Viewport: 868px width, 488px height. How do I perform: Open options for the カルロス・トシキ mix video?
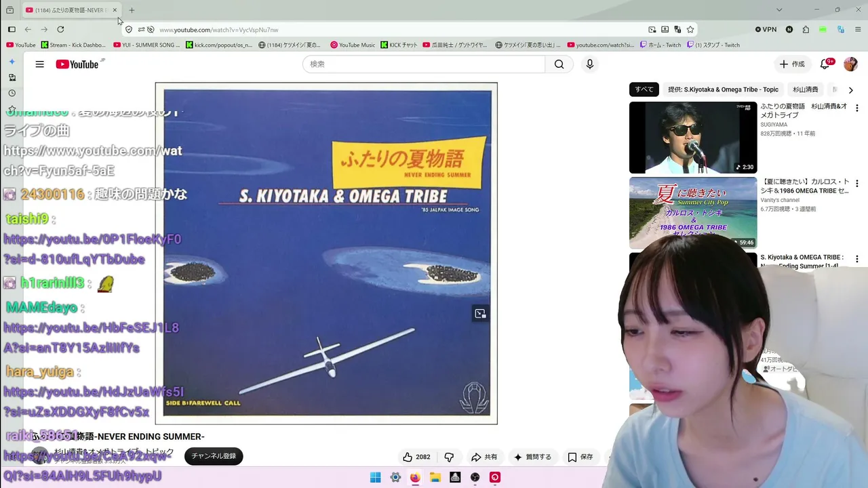point(856,184)
